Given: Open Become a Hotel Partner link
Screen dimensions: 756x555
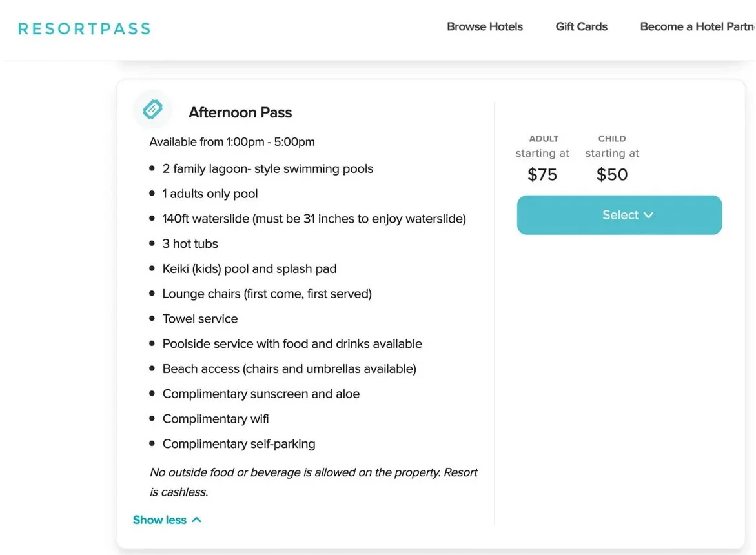Looking at the screenshot, I should point(697,27).
